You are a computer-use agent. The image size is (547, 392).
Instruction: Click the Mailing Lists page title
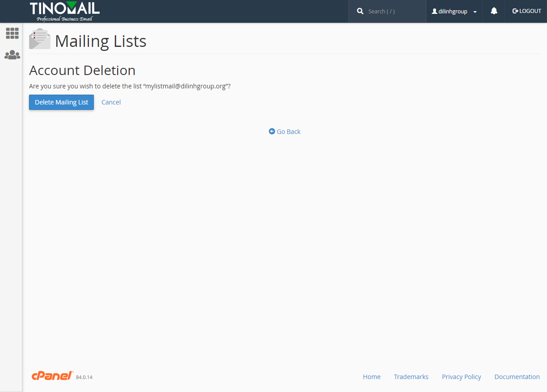point(101,41)
